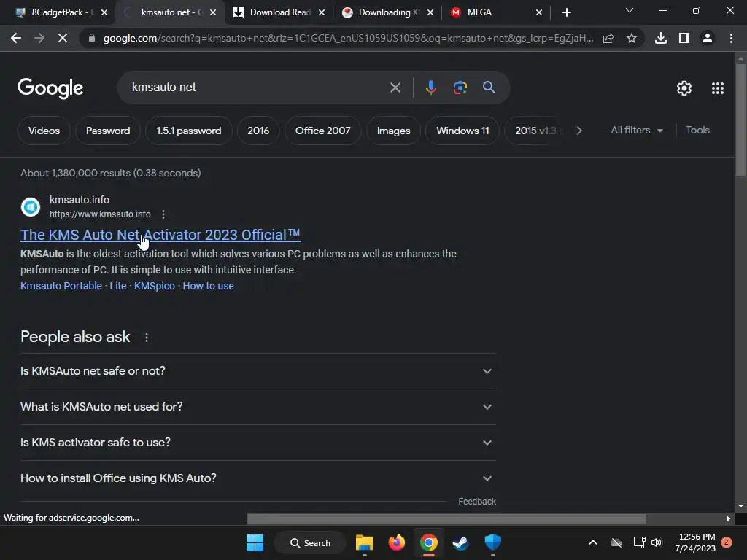
Task: Open Chrome side panel
Action: 684,38
